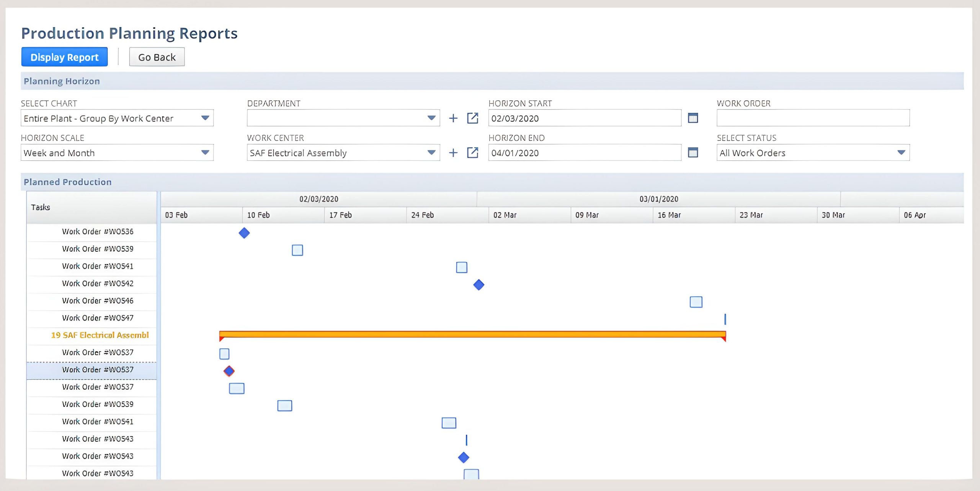Click the Horizon Start date field
This screenshot has width=980, height=491.
(585, 118)
